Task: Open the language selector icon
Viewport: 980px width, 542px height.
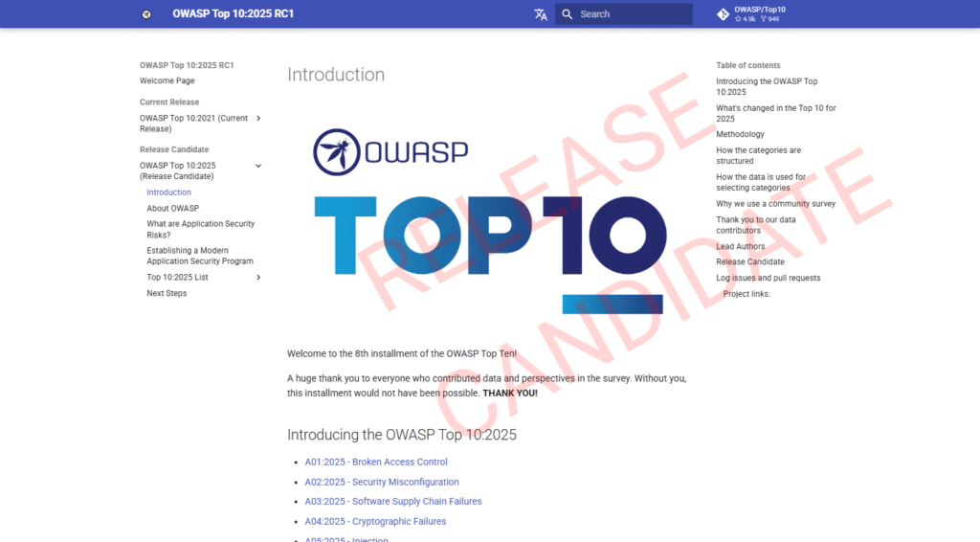Action: click(x=541, y=14)
